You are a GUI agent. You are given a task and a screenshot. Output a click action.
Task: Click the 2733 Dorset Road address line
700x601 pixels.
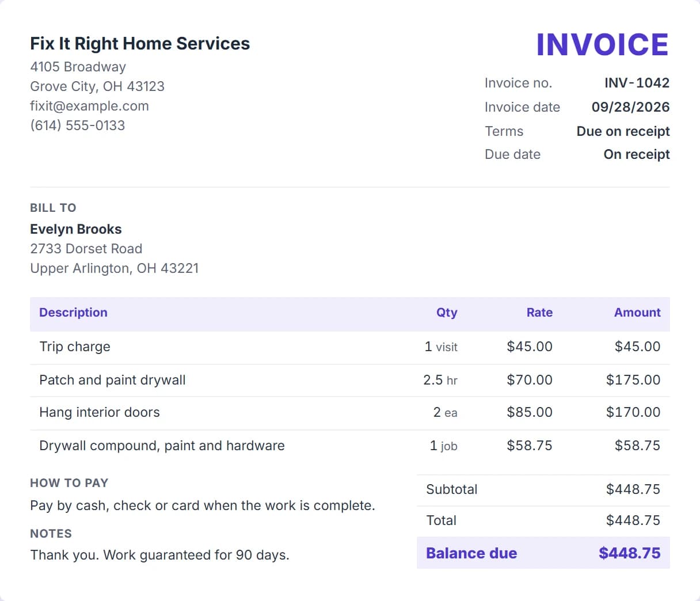[x=86, y=249]
